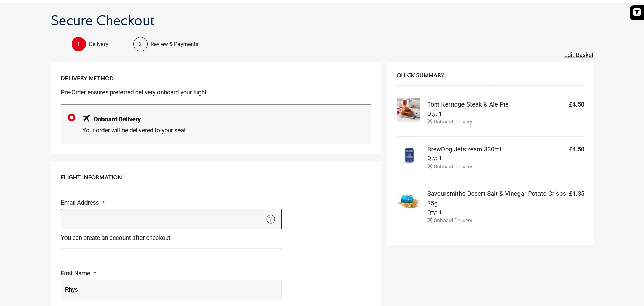
Task: Click the BrewDog Jetstream 330ml product name
Action: 464,149
